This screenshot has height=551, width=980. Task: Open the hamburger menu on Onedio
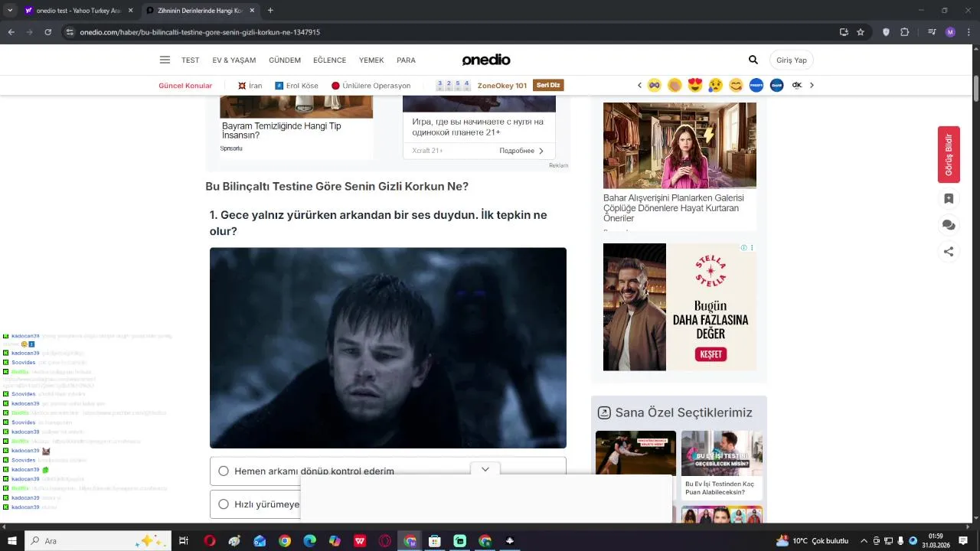pyautogui.click(x=165, y=60)
